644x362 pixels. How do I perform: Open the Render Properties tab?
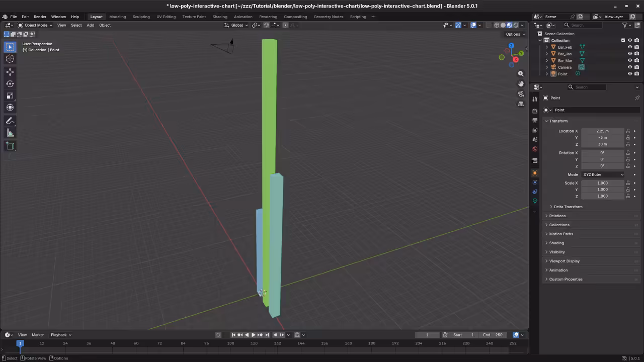coord(535,112)
